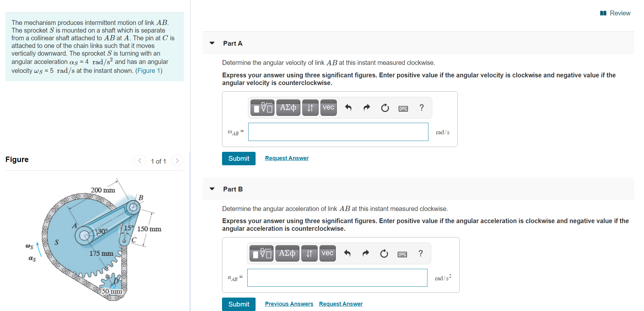Undo the last entry in Part A answer box
Viewport: 644px width, 311px height.
(348, 108)
